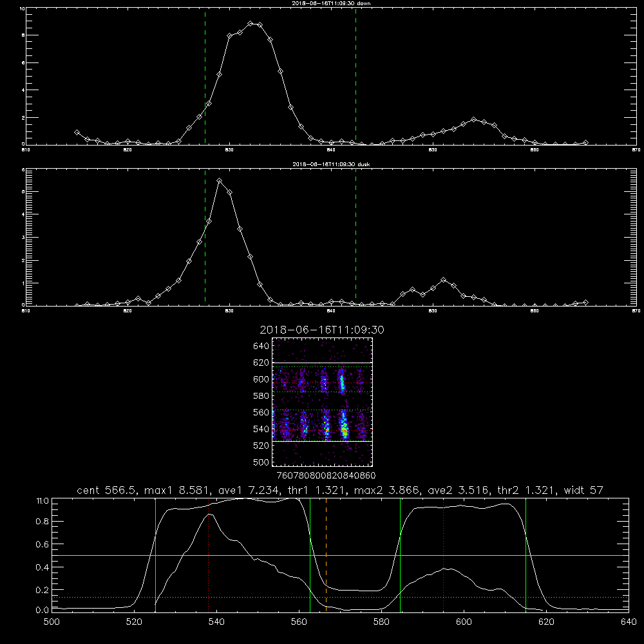Click the y-axis label 0.2 in bottom plot

43,590
